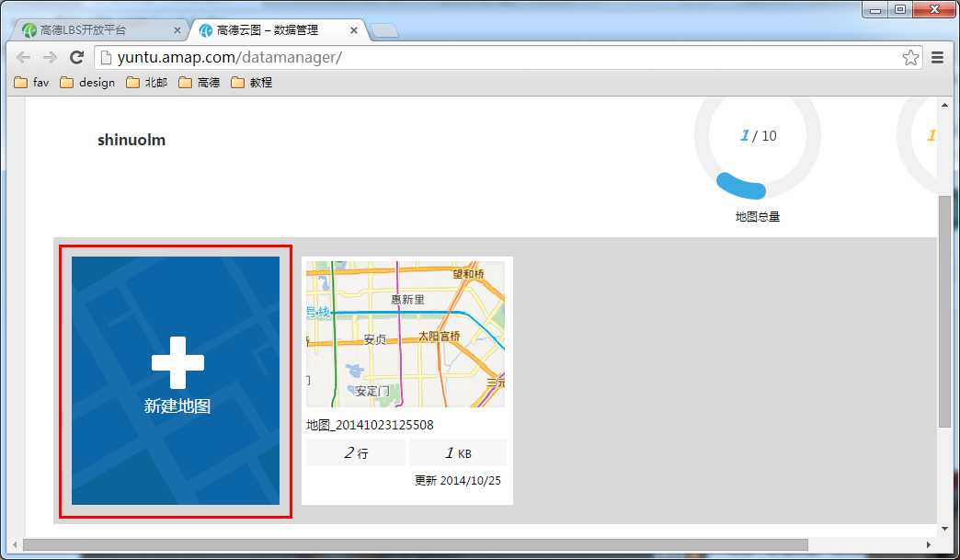Click the browser forward arrow
This screenshot has width=960, height=560.
50,58
